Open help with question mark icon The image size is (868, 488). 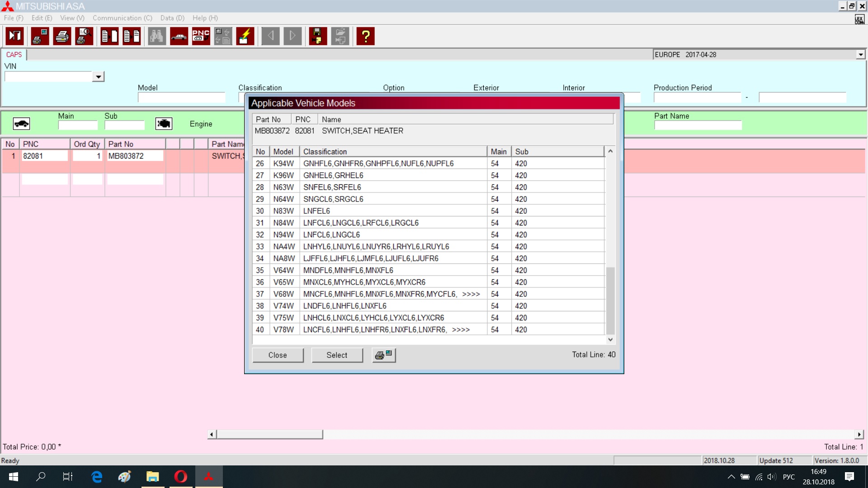pyautogui.click(x=365, y=36)
